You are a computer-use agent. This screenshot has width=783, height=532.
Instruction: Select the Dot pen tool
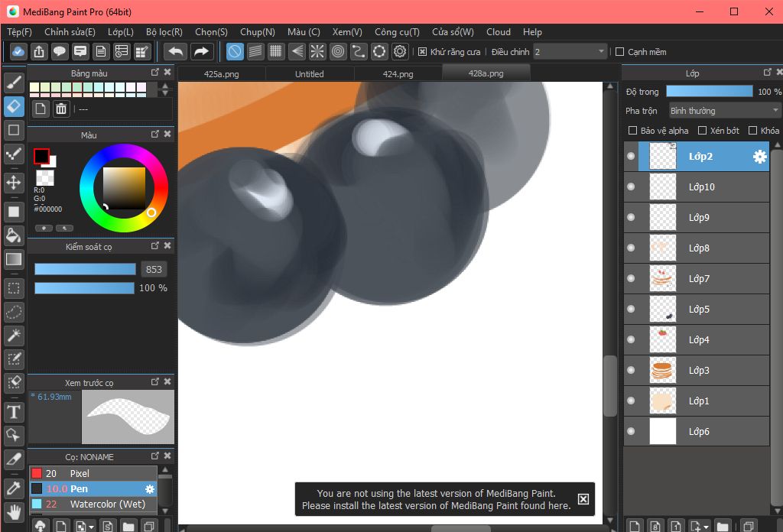click(x=14, y=154)
